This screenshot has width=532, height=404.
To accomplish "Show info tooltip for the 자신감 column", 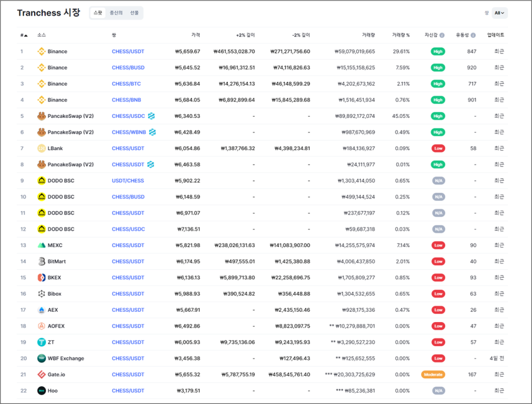I will pyautogui.click(x=442, y=35).
